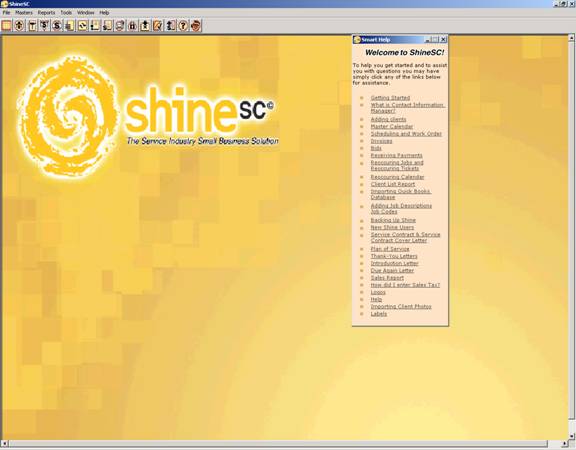Follow the Backing Up Shine link
576x450 pixels.
393,220
